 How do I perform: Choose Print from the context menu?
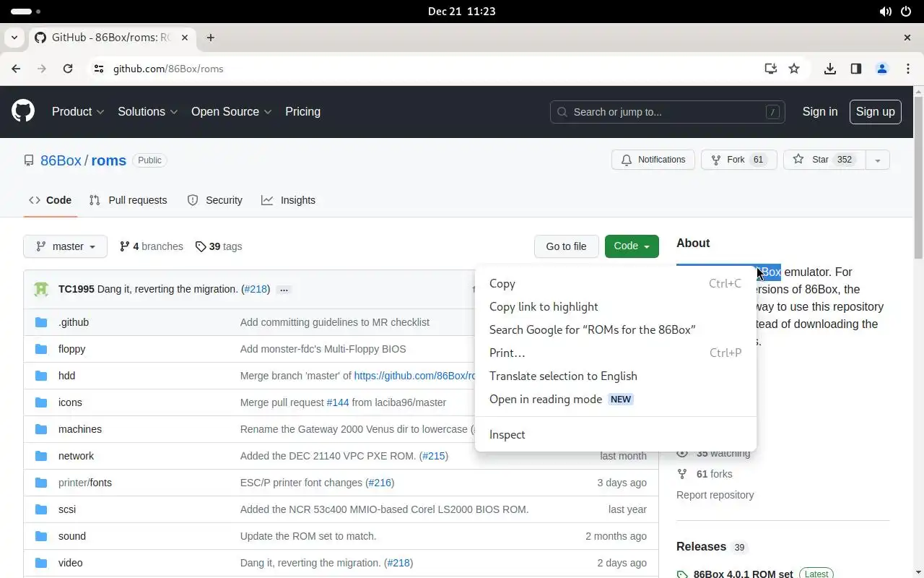[x=615, y=353]
